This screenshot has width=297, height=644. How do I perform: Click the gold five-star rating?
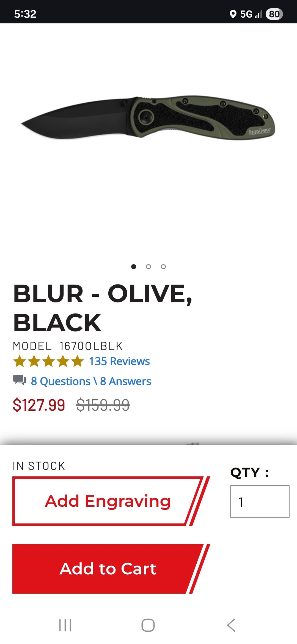48,361
